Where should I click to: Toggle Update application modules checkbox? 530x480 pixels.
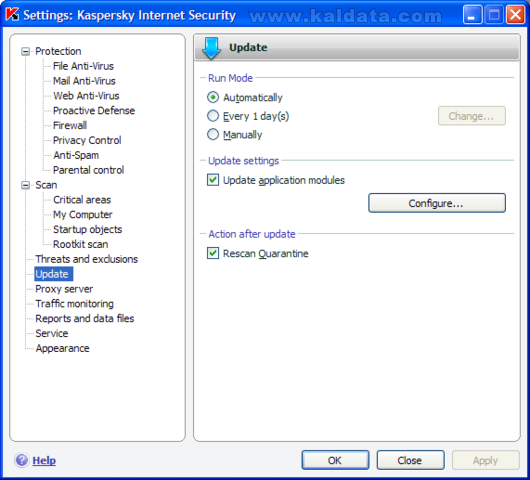213,180
